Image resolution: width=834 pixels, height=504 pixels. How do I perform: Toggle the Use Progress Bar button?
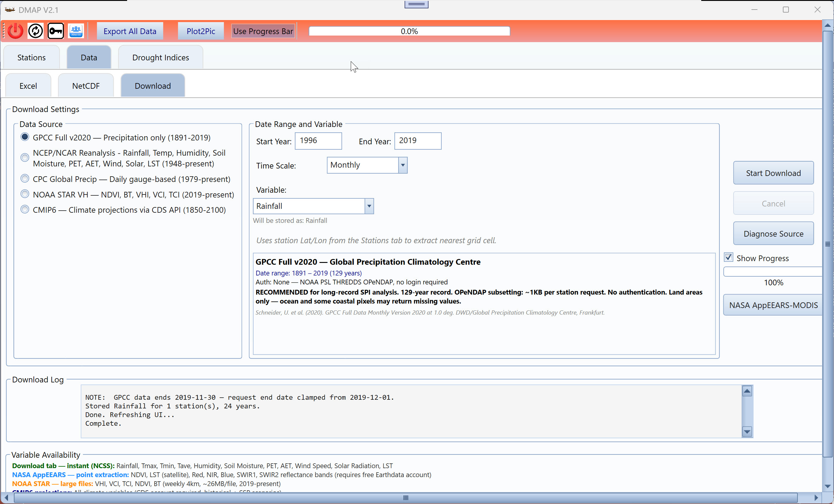263,31
